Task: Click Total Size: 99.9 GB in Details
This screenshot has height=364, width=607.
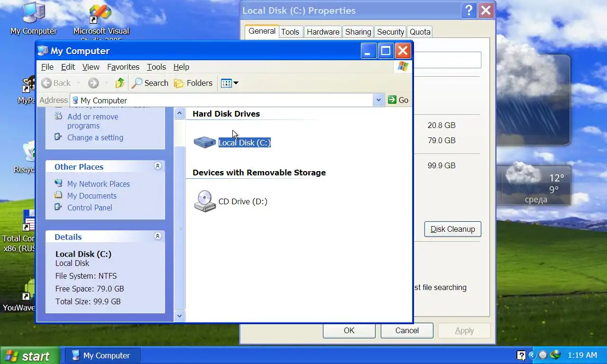Action: (x=88, y=301)
